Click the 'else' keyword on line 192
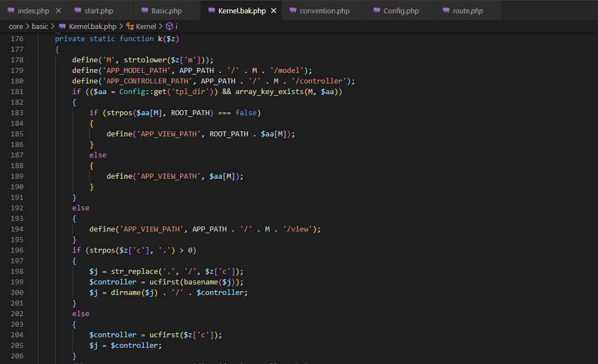The image size is (598, 364). 81,208
